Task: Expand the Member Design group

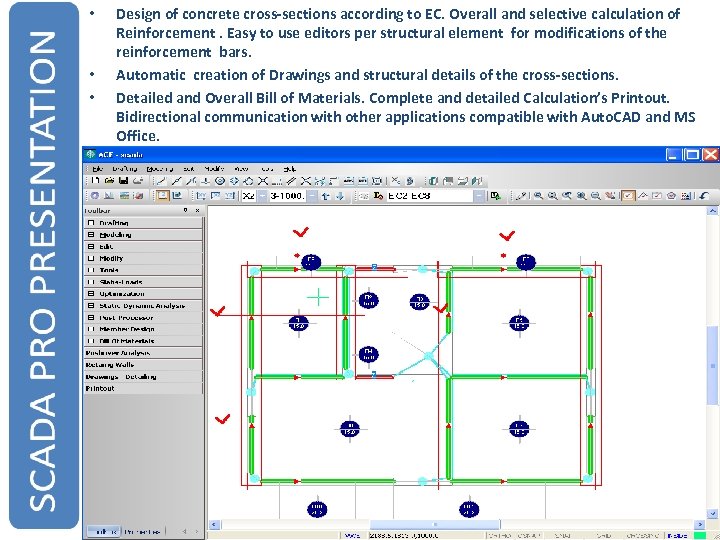Action: (91, 329)
